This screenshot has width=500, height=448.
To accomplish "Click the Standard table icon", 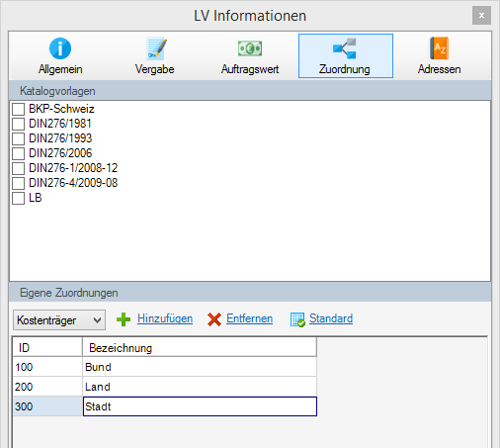I will (297, 319).
